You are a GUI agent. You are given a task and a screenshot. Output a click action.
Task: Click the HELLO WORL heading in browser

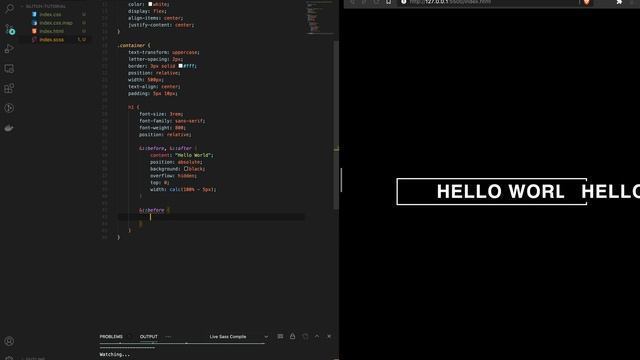click(500, 191)
